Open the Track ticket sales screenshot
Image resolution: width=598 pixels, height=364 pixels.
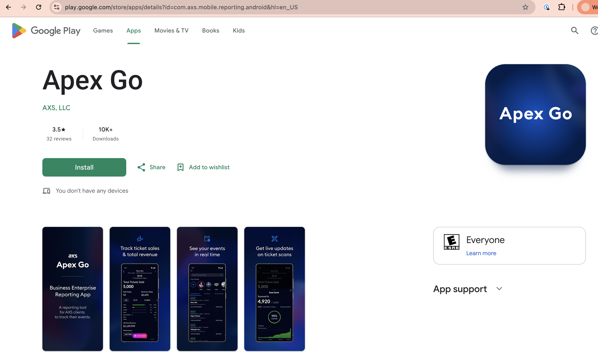pyautogui.click(x=140, y=289)
